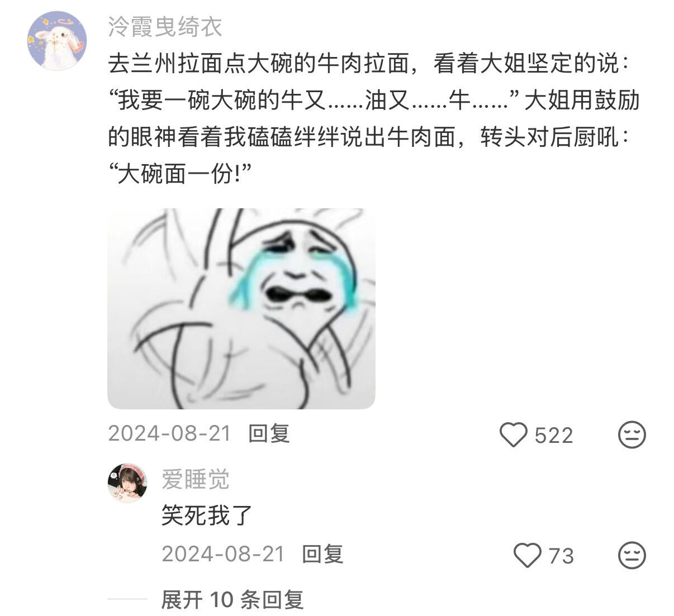
Task: Tap the line before 展开 10 条回复
Action: 127,600
